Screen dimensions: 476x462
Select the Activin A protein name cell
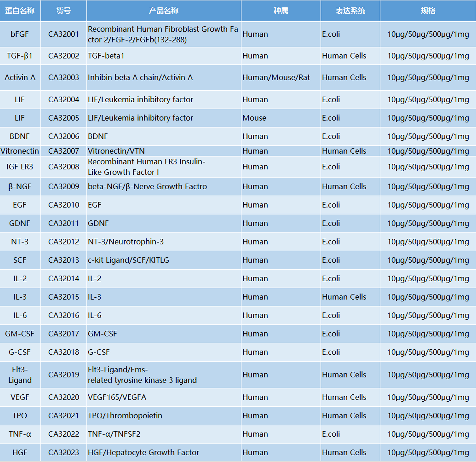tap(20, 78)
